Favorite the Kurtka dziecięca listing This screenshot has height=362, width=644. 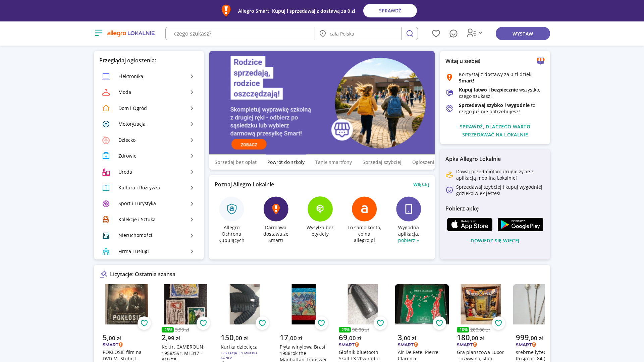tap(262, 323)
